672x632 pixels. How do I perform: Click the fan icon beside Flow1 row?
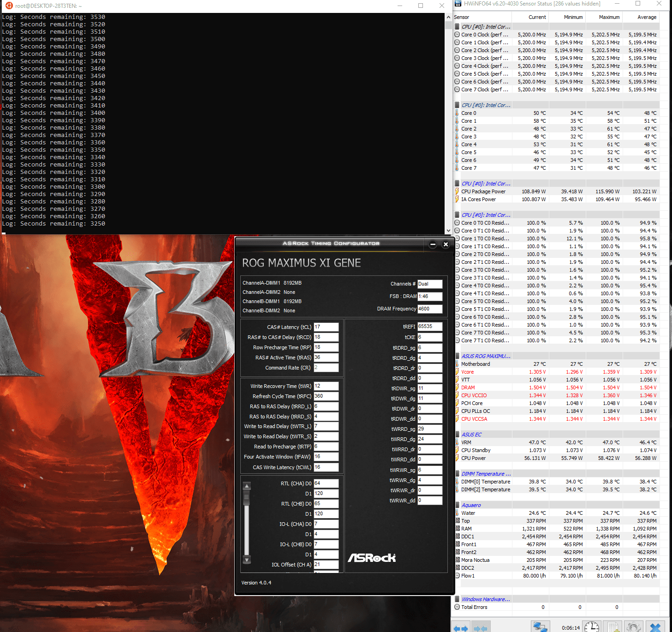pos(457,576)
